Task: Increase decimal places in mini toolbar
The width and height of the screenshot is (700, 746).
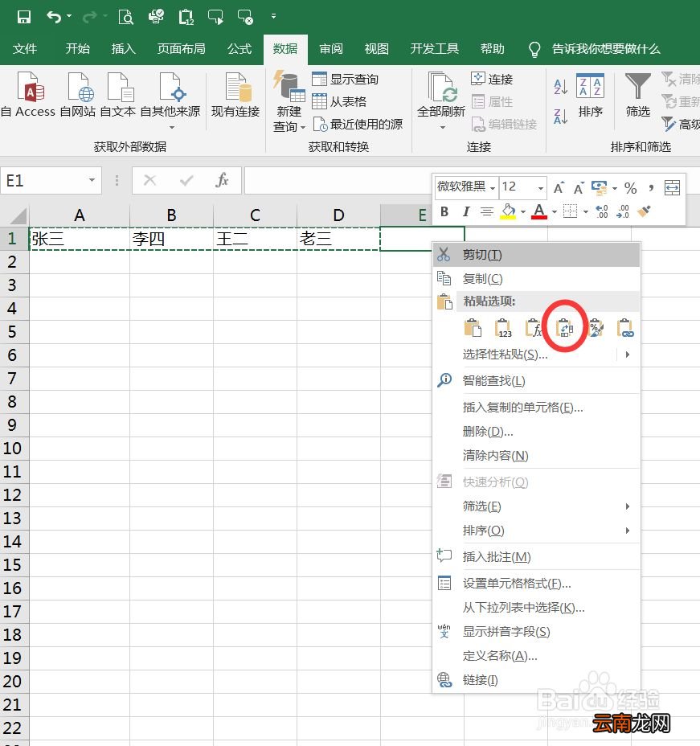Action: point(602,211)
